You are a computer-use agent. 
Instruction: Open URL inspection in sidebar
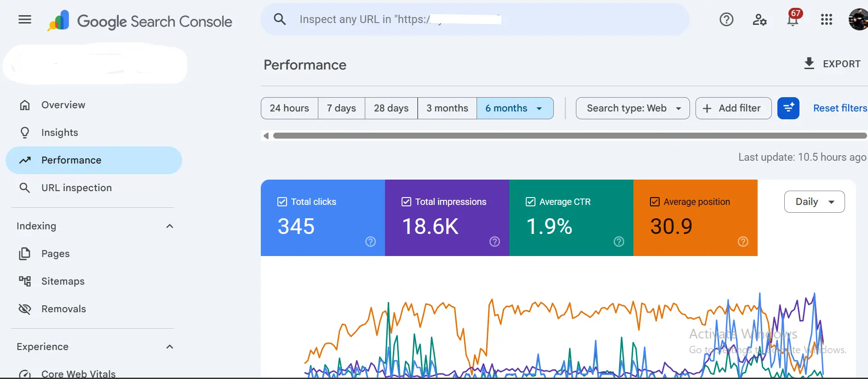pos(94,188)
